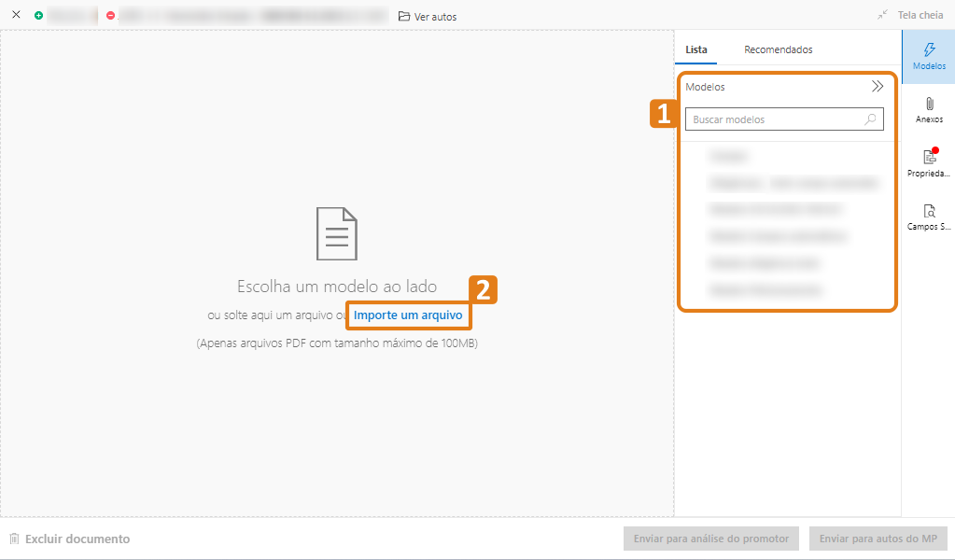This screenshot has width=955, height=560.
Task: Click the blank document icon in drop area
Action: 336,233
